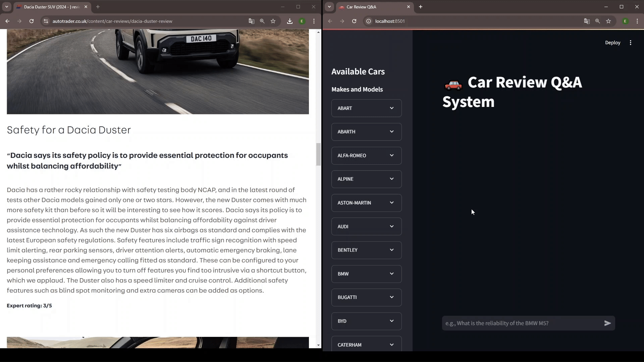Expand the BYD make dropdown
Viewport: 644px width, 362px height.
(x=366, y=321)
